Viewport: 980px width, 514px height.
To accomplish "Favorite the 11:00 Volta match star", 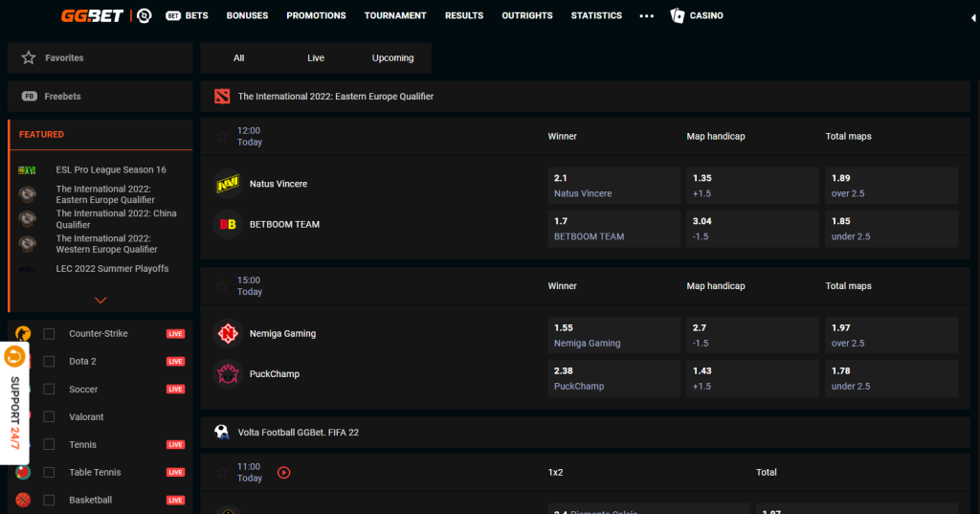I will 222,473.
